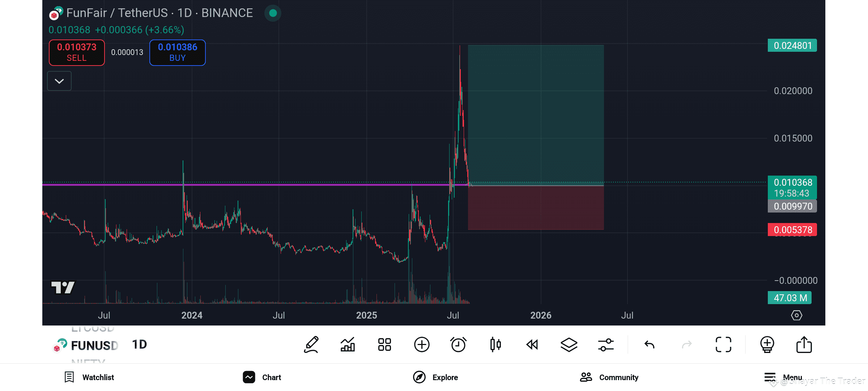Open the 1D timeframe selector

point(139,344)
